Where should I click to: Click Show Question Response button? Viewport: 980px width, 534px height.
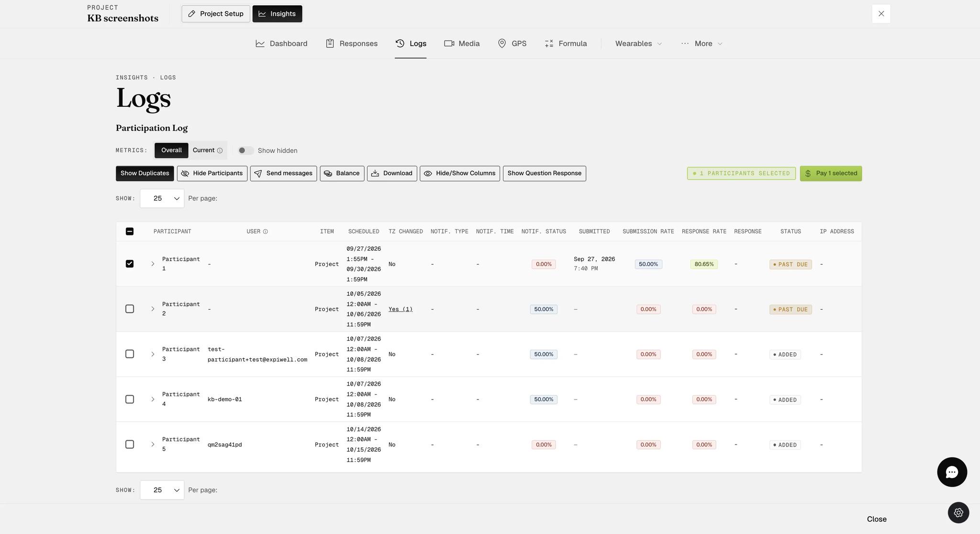click(x=544, y=174)
